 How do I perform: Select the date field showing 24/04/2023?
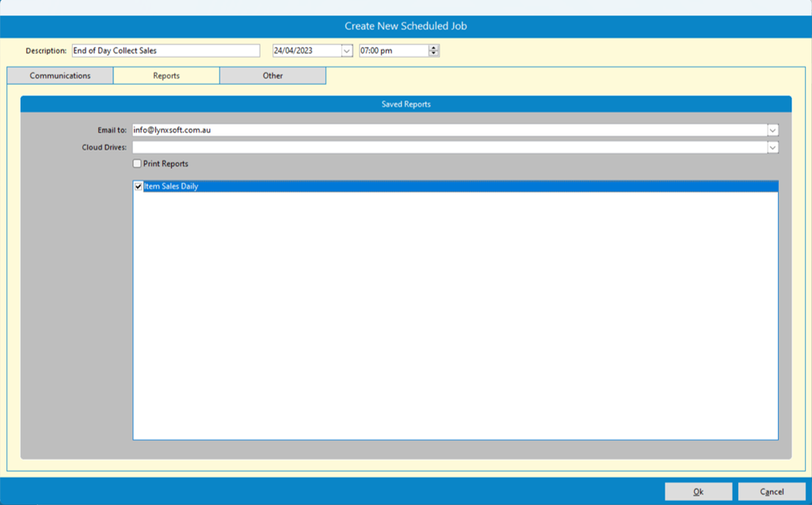(306, 51)
